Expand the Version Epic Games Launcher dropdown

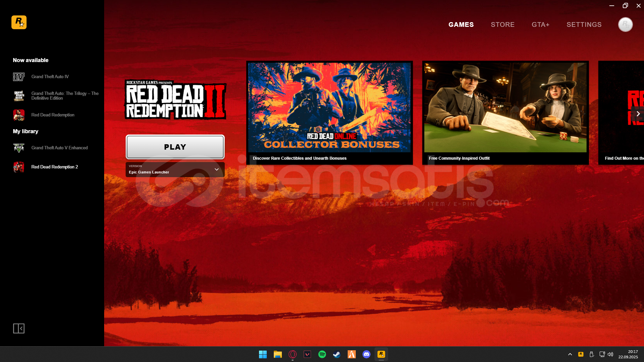(x=175, y=169)
